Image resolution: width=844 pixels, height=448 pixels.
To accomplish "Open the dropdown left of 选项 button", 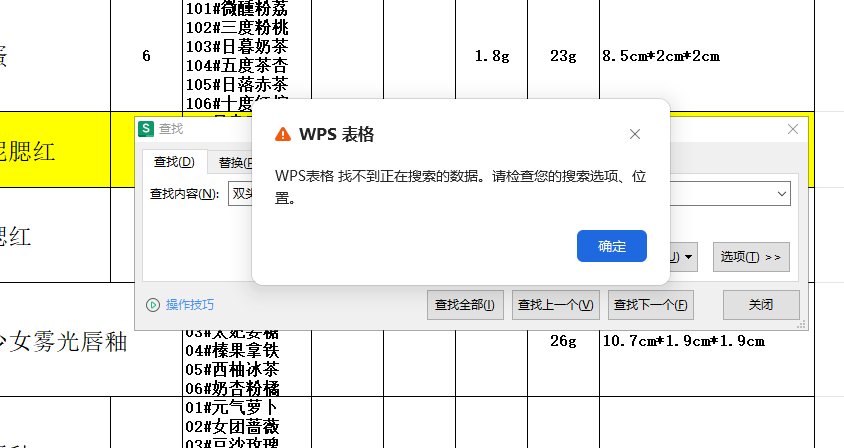I will click(x=686, y=257).
